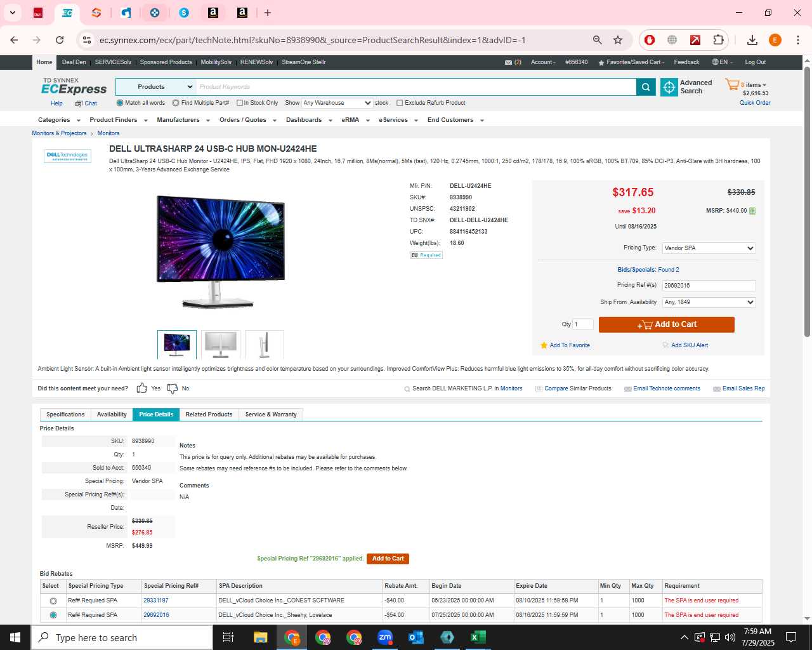Click the thumbs down No icon
812x650 pixels.
pos(173,388)
